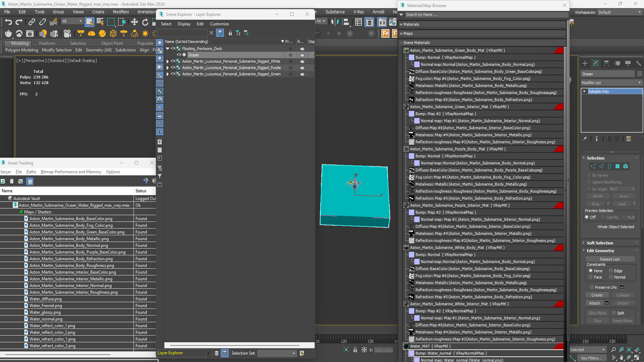The width and height of the screenshot is (644, 362).
Task: Open the Rendered Frame Window icon
Action: [x=30, y=34]
